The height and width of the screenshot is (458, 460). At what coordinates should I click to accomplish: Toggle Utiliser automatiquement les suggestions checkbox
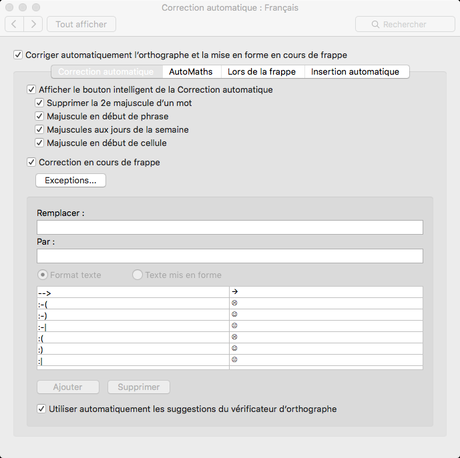coord(41,409)
